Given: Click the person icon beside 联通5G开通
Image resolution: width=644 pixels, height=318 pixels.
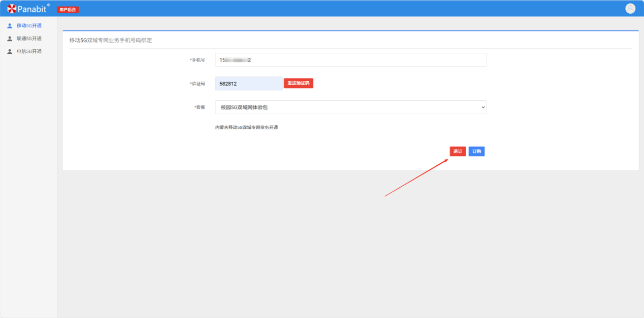Looking at the screenshot, I should [x=10, y=39].
